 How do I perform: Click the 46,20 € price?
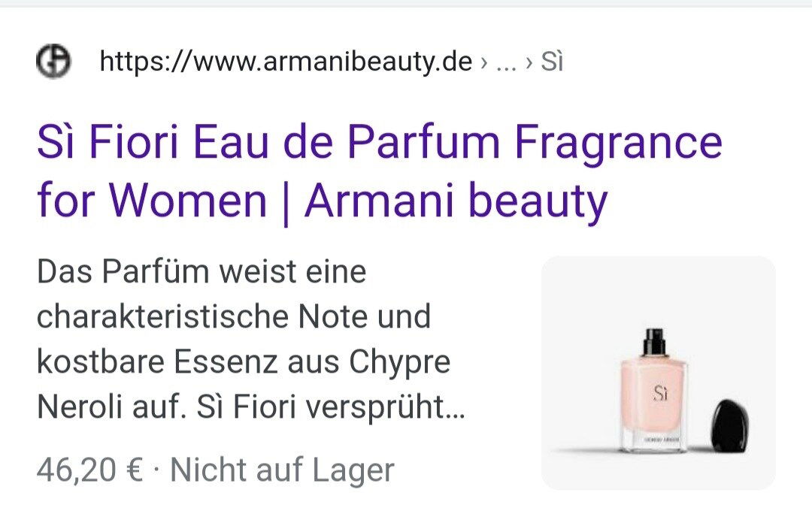click(89, 470)
